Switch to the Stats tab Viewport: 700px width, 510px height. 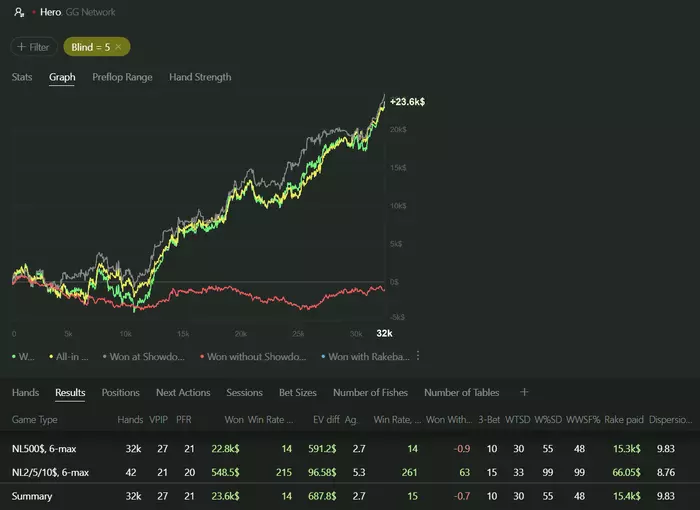[x=22, y=77]
